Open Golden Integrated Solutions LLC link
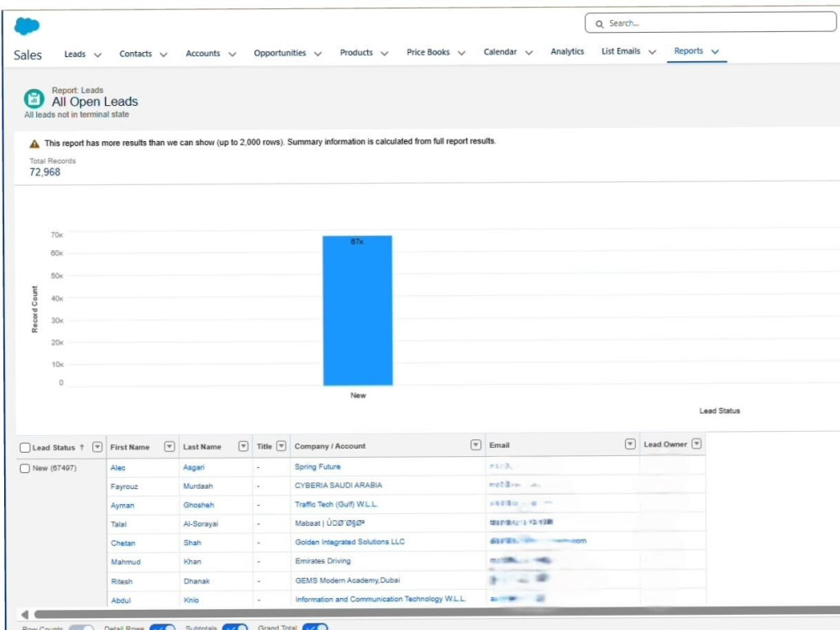840x630 pixels. click(349, 542)
